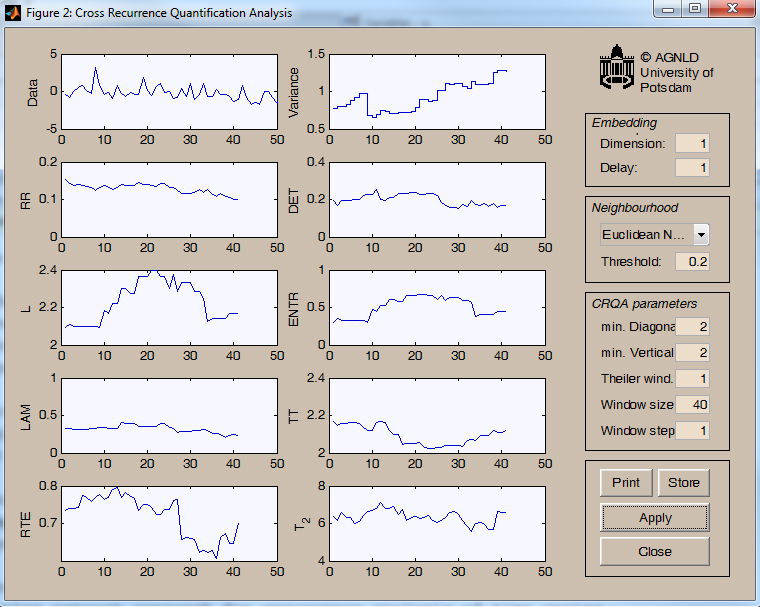The image size is (760, 607).
Task: Edit the embedding Dimension field
Action: click(x=692, y=144)
